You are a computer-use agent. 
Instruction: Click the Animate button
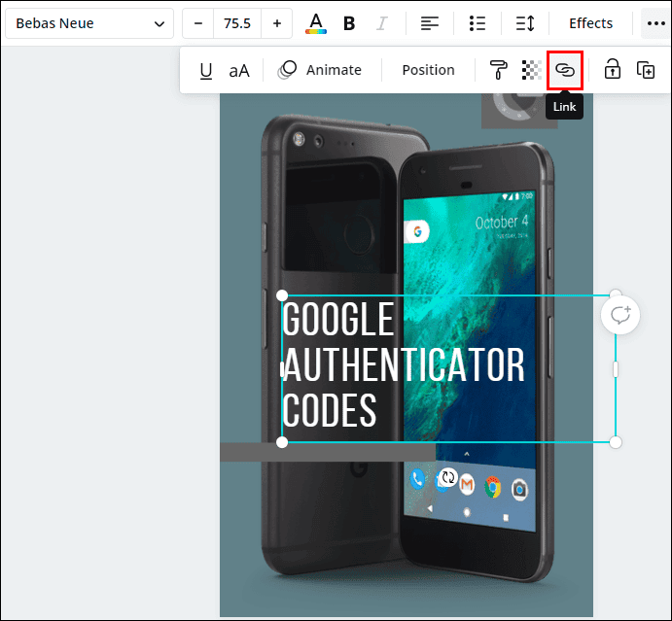click(320, 70)
